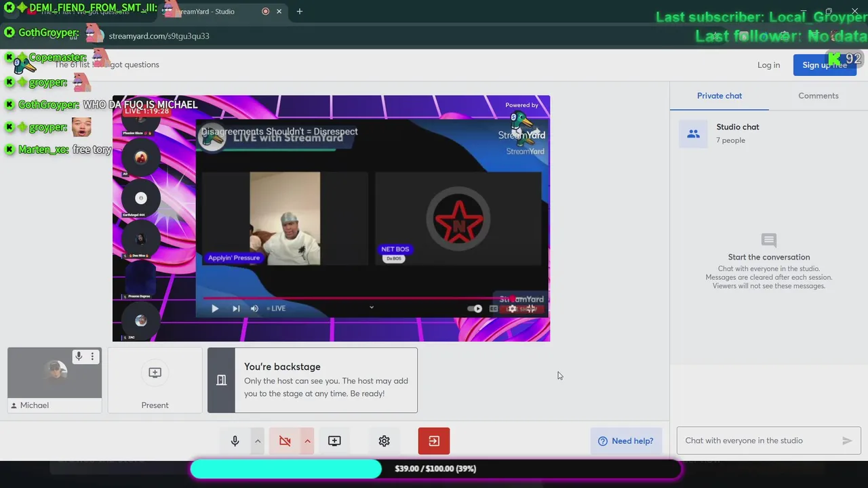Click the red leave studio button
The image size is (868, 488).
tap(434, 441)
